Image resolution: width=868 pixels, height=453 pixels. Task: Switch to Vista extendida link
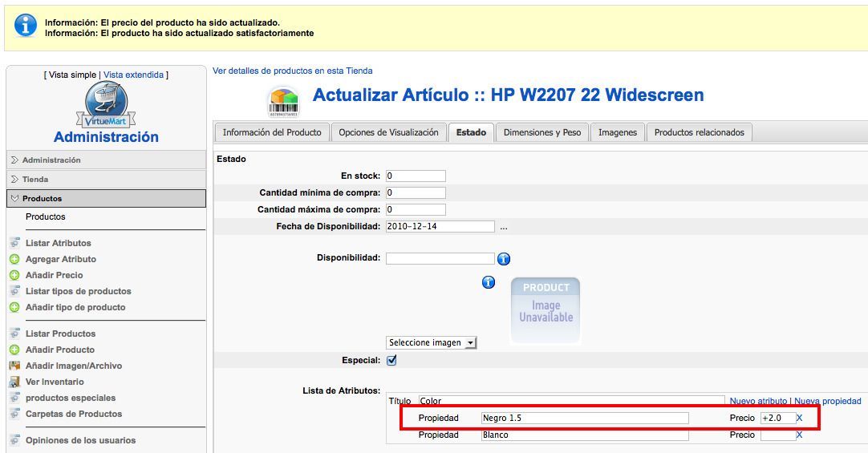click(133, 75)
